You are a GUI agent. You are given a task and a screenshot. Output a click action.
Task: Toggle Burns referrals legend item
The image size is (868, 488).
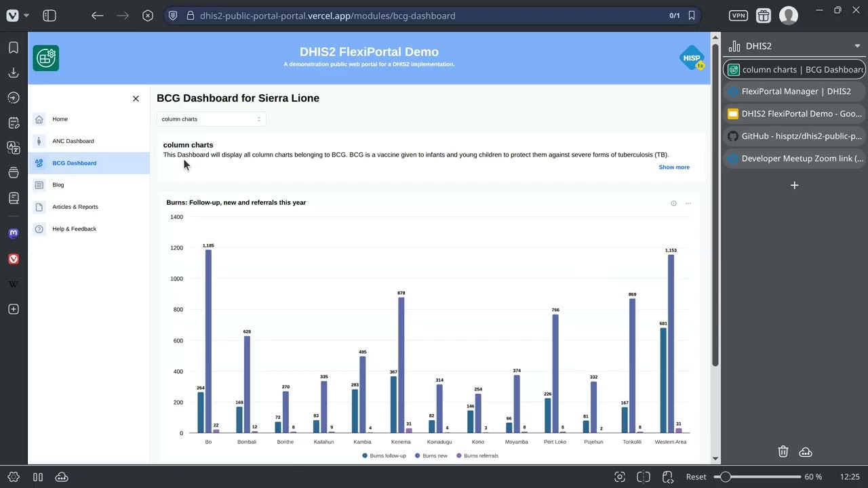[x=477, y=456]
